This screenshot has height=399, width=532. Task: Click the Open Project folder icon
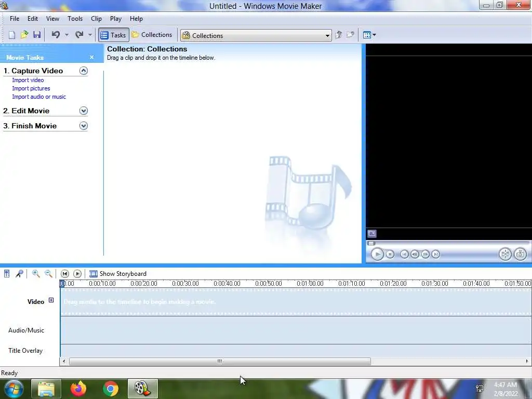24,35
